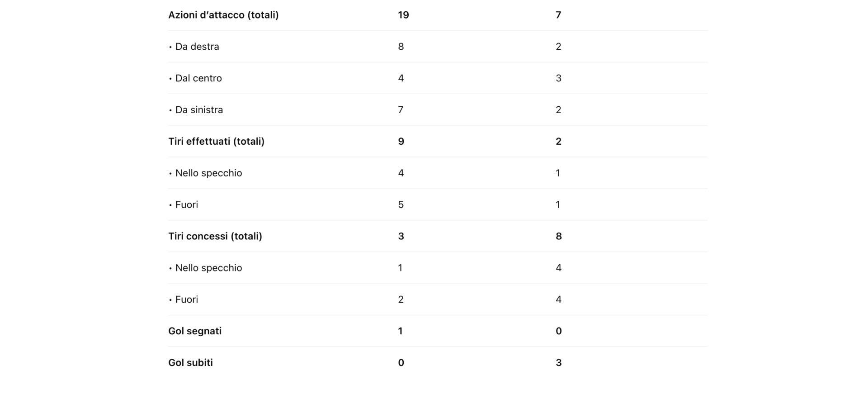
Task: Click 'Fuori' label under Tiri concessi
Action: (x=186, y=299)
